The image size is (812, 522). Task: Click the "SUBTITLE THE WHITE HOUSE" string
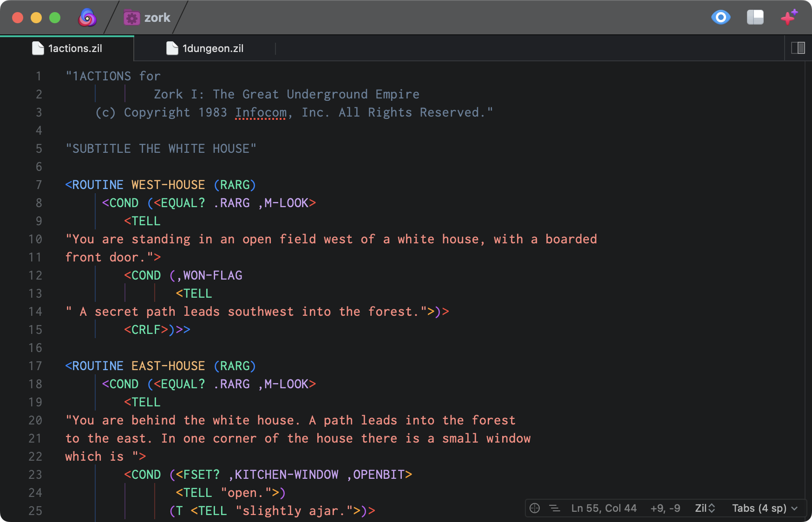[x=161, y=149]
